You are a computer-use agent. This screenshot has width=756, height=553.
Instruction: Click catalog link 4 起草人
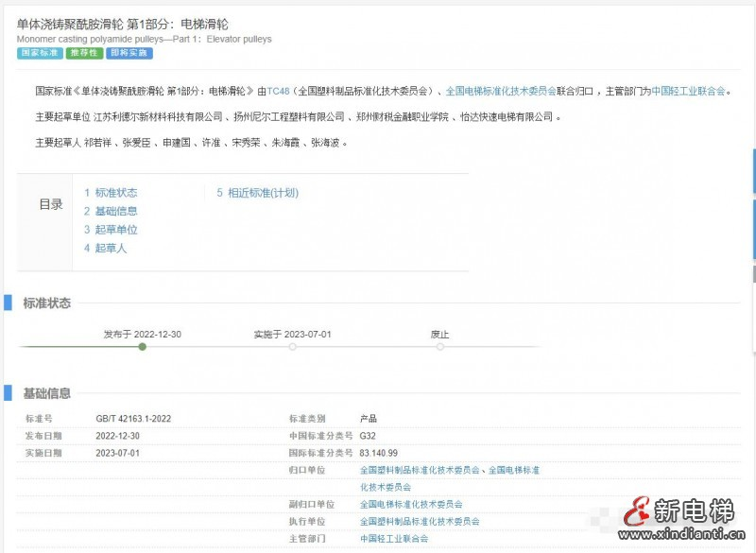coord(110,249)
